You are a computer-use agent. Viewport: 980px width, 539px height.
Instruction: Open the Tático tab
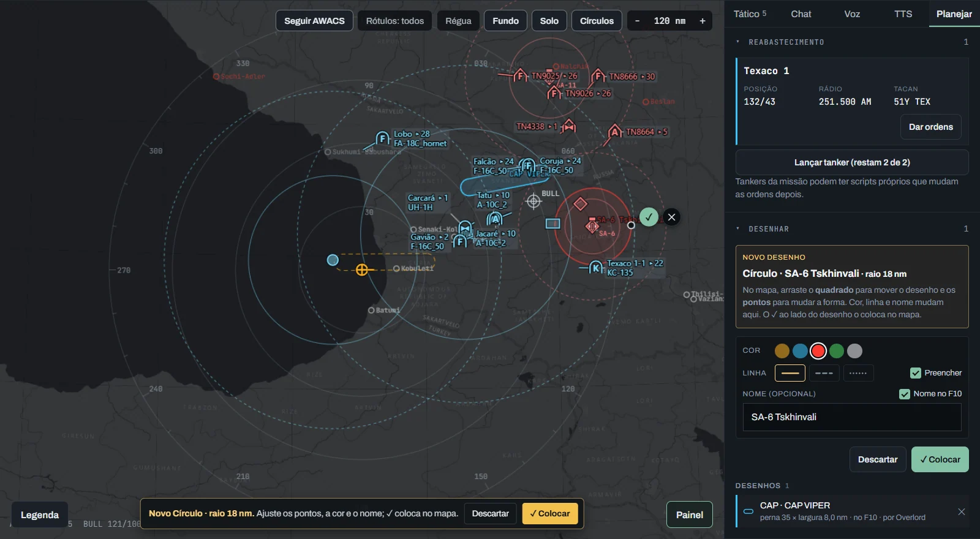[x=750, y=13]
